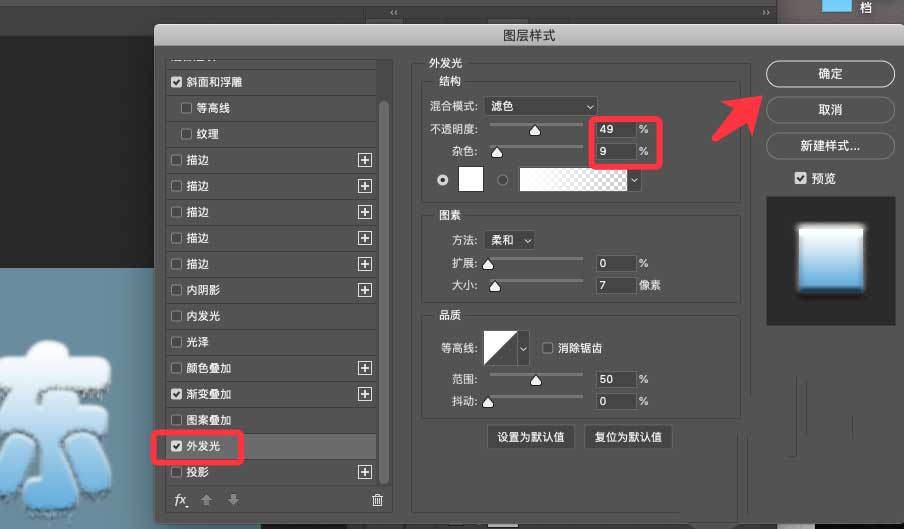The width and height of the screenshot is (904, 529).
Task: Click the 扩展 spread slider handle
Action: (x=488, y=264)
